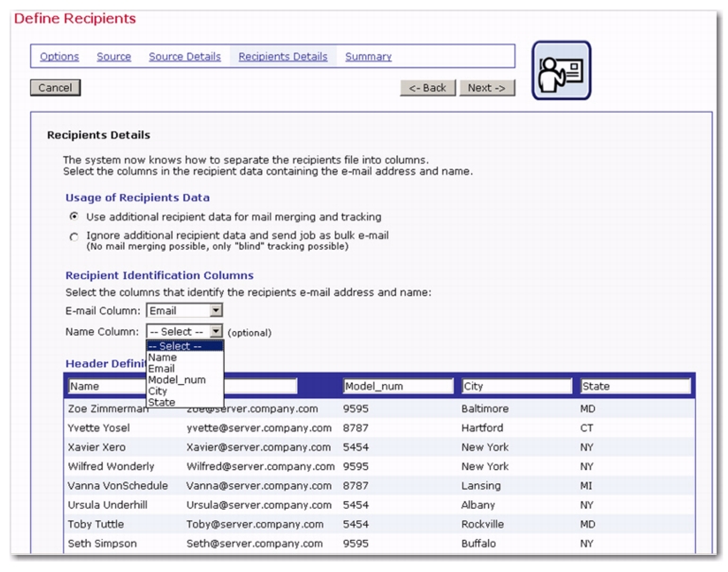This screenshot has width=728, height=572.
Task: Choose '-- Select --' in the dropdown list
Action: point(184,346)
